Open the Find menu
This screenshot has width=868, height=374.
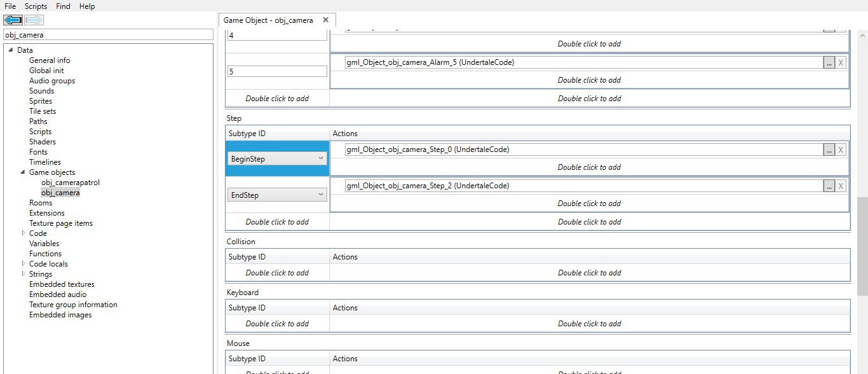click(63, 6)
